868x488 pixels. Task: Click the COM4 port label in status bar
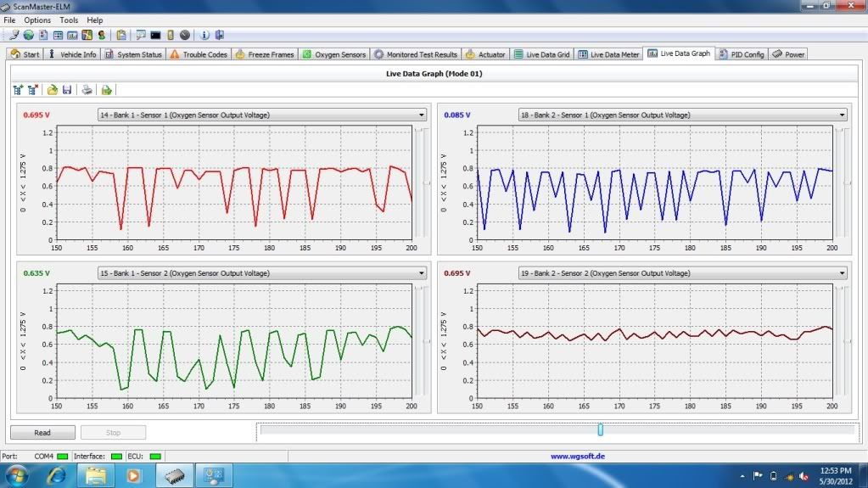click(x=44, y=457)
